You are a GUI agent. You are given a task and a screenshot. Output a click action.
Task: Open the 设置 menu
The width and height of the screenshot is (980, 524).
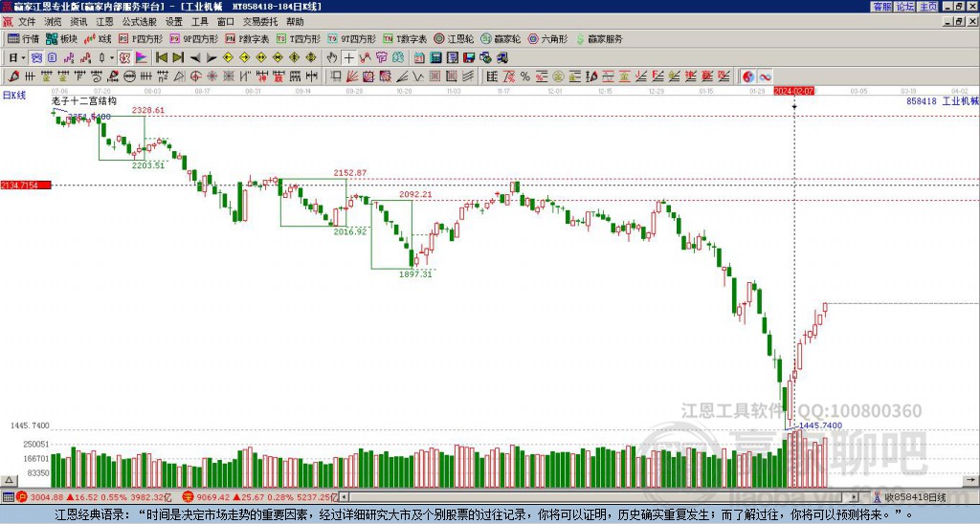174,22
